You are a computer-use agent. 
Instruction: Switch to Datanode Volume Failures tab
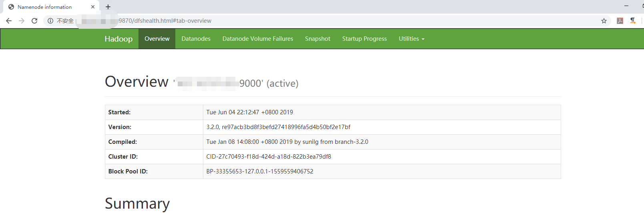coord(258,39)
